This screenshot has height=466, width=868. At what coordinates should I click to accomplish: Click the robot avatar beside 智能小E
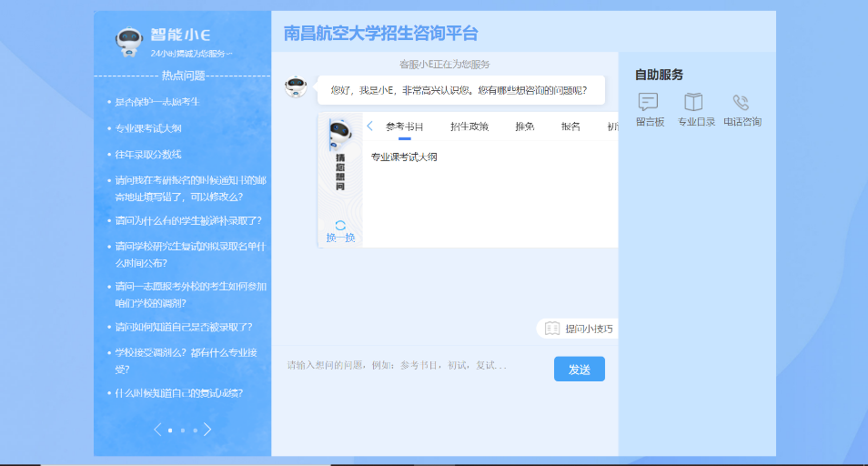129,42
